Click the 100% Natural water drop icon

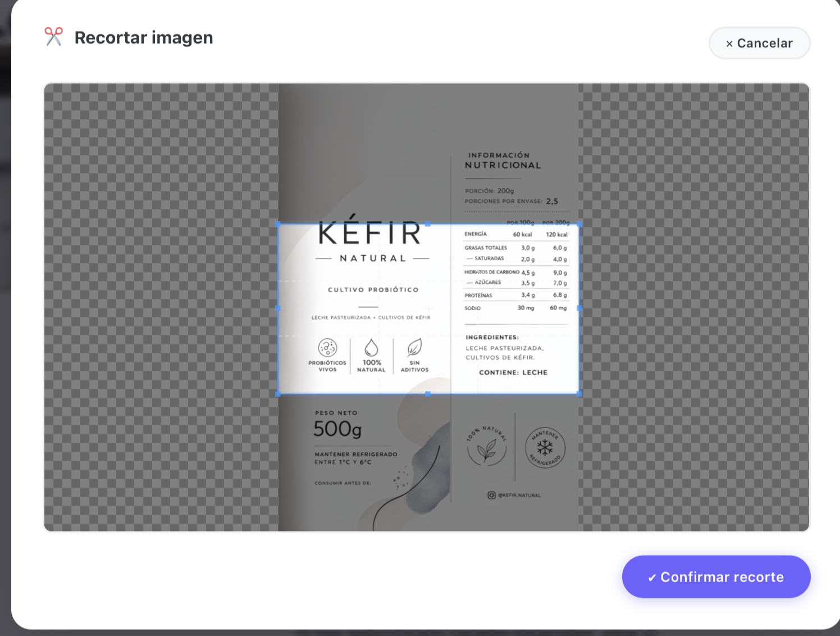pyautogui.click(x=371, y=348)
